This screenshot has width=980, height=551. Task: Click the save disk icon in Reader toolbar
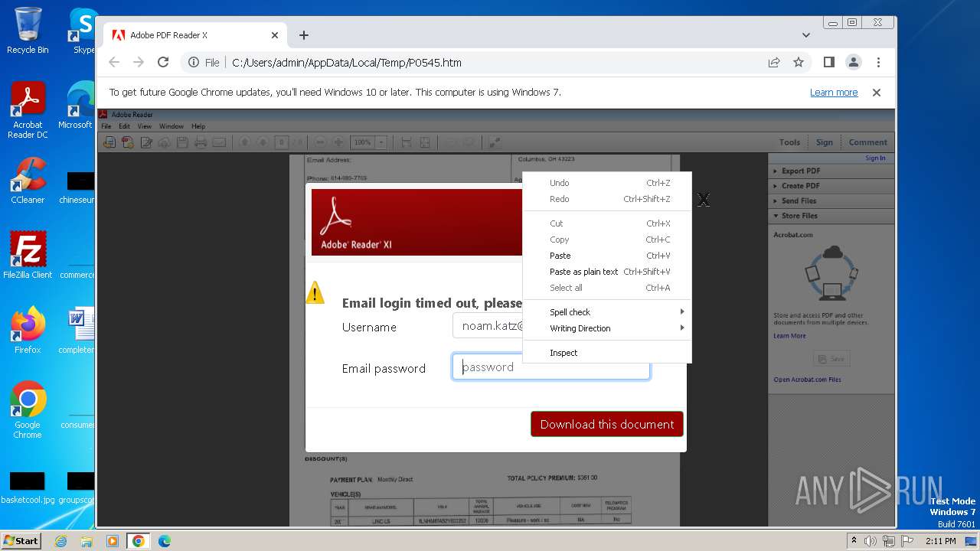pos(182,142)
